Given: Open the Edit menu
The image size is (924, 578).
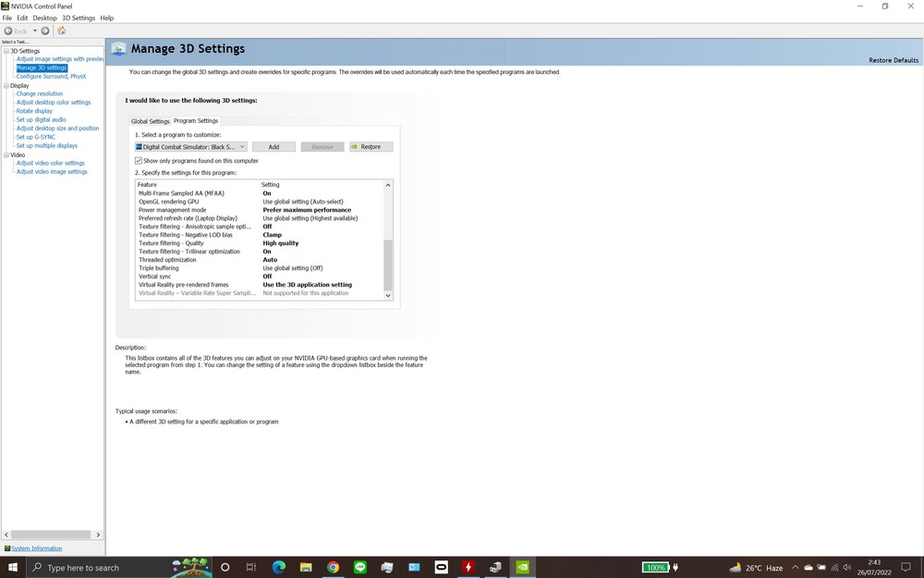Looking at the screenshot, I should (x=22, y=18).
